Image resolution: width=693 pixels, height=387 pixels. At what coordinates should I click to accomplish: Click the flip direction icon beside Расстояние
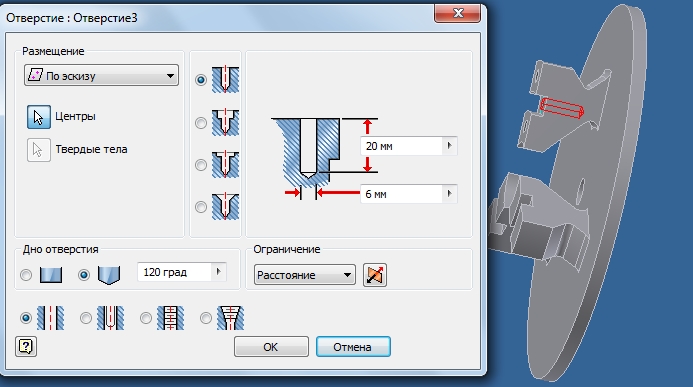coord(375,275)
